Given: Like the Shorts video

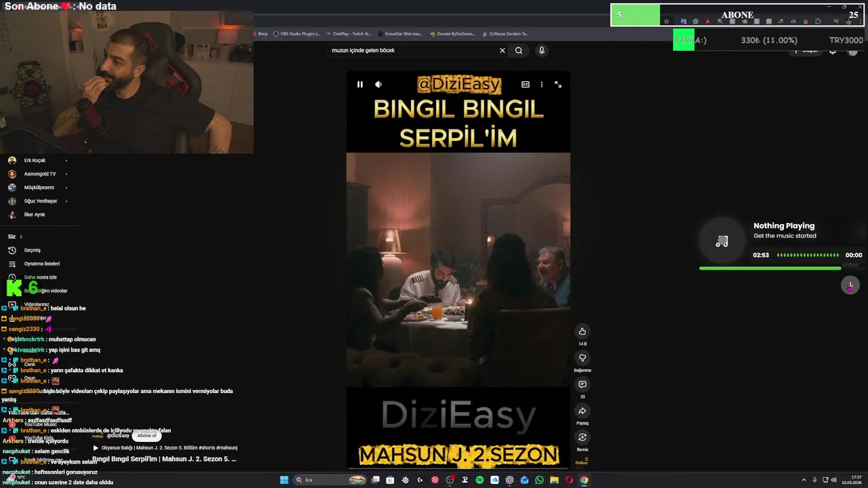Looking at the screenshot, I should tap(582, 331).
